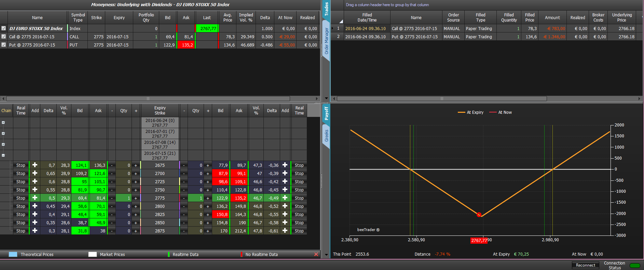This screenshot has height=270, width=644.
Task: Click the Theoretical Prices blue swatch
Action: pyautogui.click(x=13, y=254)
